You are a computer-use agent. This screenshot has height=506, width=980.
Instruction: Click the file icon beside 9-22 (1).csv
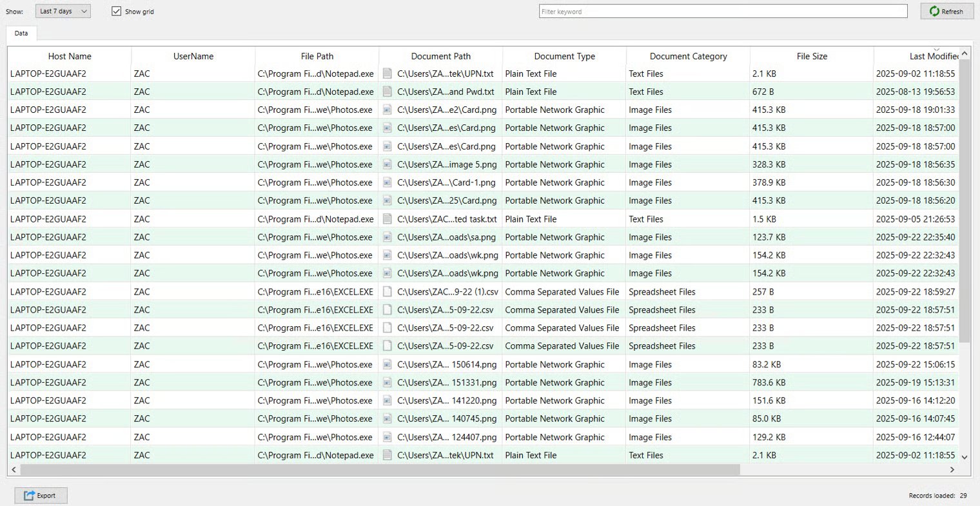pyautogui.click(x=387, y=291)
